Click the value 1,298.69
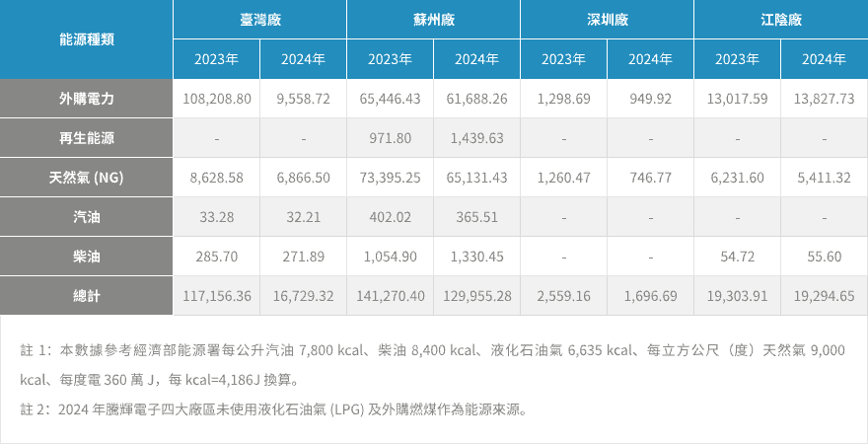Screen dimensions: 868x444 click(563, 99)
